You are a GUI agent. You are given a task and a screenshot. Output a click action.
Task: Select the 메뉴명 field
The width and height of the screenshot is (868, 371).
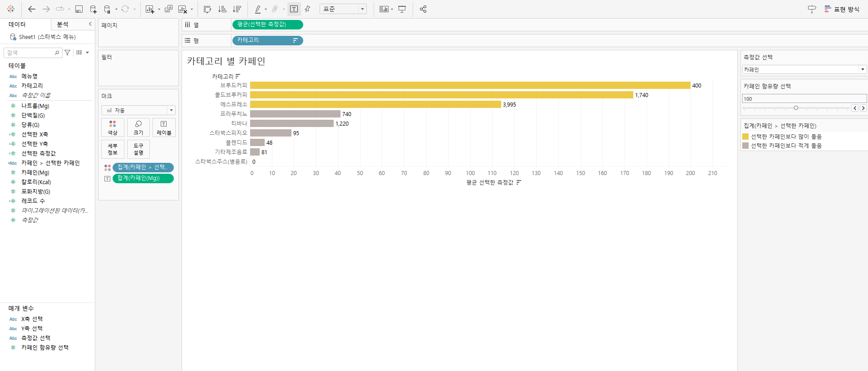coord(30,76)
